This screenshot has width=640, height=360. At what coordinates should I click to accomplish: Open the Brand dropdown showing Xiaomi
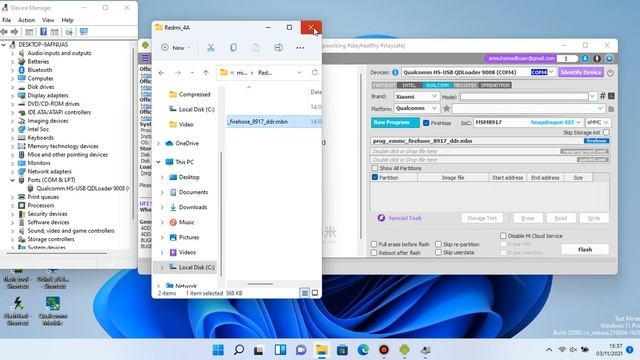click(416, 97)
